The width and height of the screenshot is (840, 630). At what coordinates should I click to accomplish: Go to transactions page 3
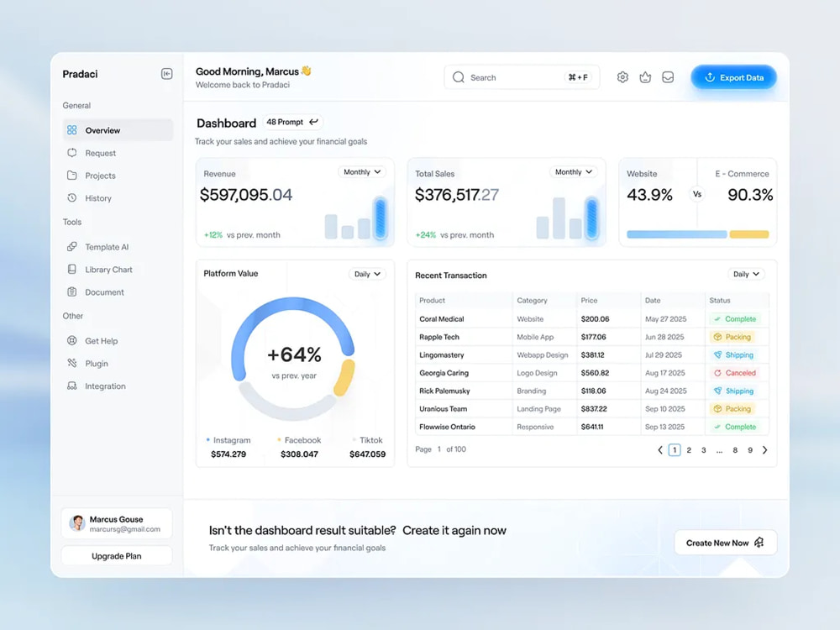[x=704, y=450]
